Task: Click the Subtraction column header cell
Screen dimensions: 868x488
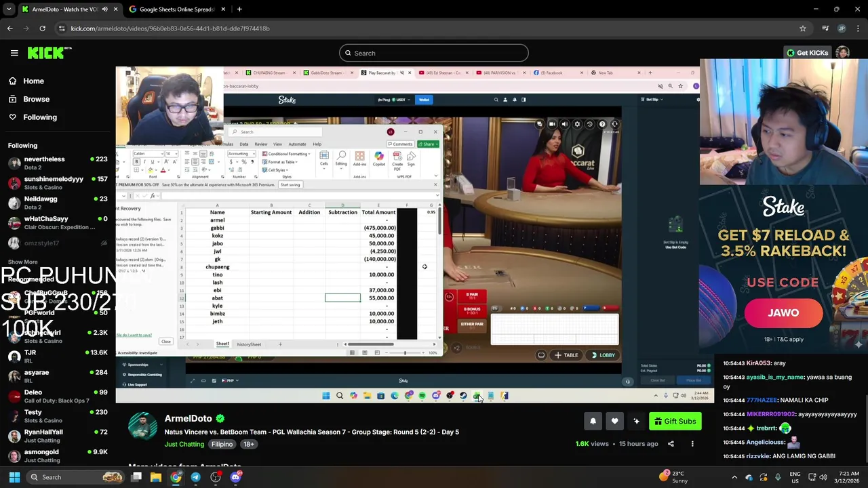Action: pos(342,212)
